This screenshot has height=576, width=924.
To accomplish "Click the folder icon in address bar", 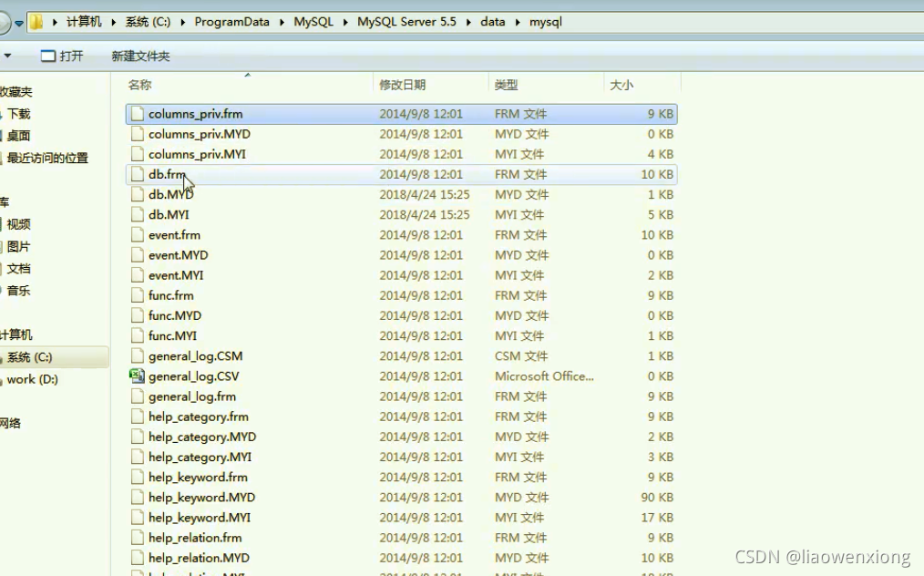I will point(36,23).
